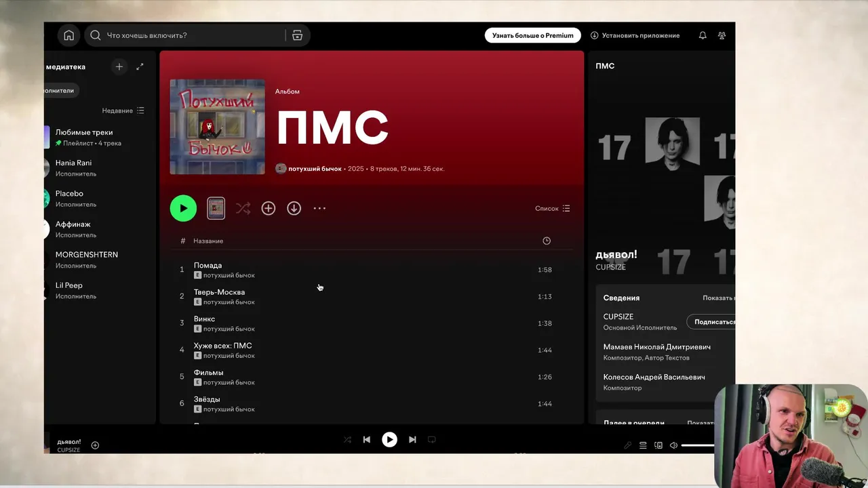Add дьявол! to liked songs in player bar
The image size is (868, 488).
tap(95, 445)
